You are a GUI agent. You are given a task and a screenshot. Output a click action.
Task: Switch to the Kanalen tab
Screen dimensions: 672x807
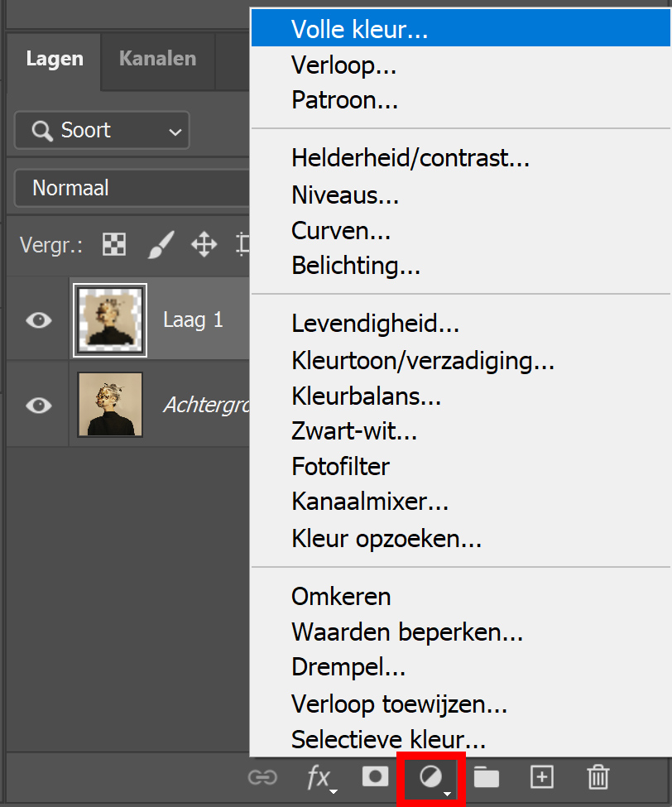tap(157, 59)
